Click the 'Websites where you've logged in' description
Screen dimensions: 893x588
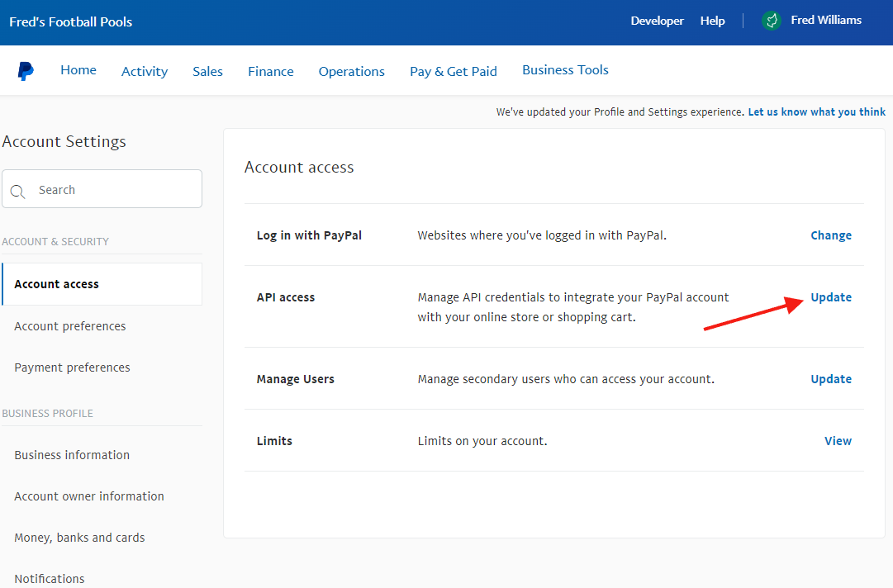coord(542,235)
